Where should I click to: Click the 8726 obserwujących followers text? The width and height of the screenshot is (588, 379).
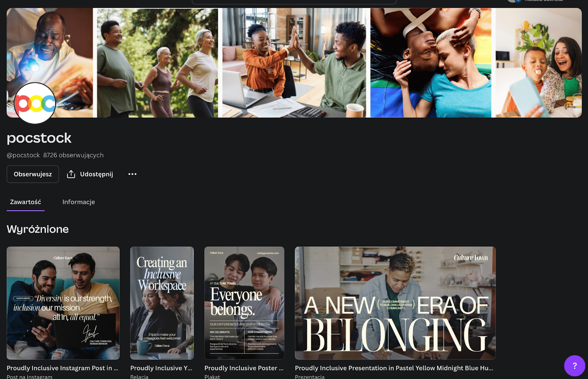(x=73, y=155)
